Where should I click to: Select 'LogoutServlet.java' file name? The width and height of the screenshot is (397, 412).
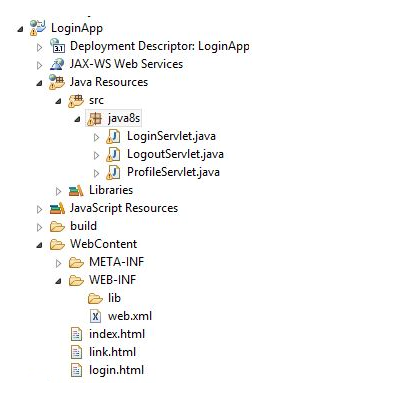pos(175,154)
